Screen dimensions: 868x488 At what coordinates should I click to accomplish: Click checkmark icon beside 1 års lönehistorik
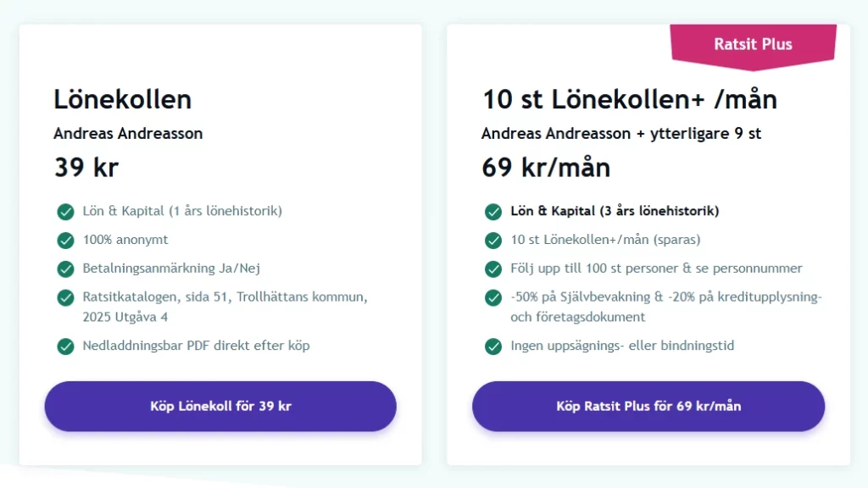click(x=65, y=211)
